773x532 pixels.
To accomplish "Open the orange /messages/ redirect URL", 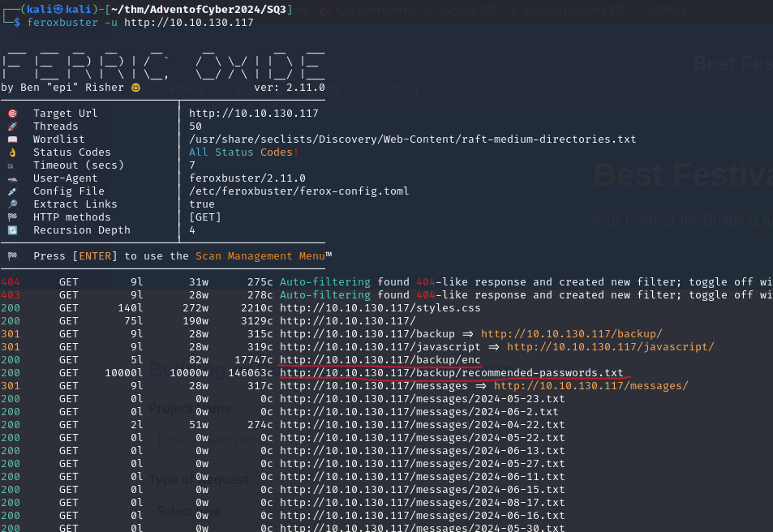I will click(590, 385).
